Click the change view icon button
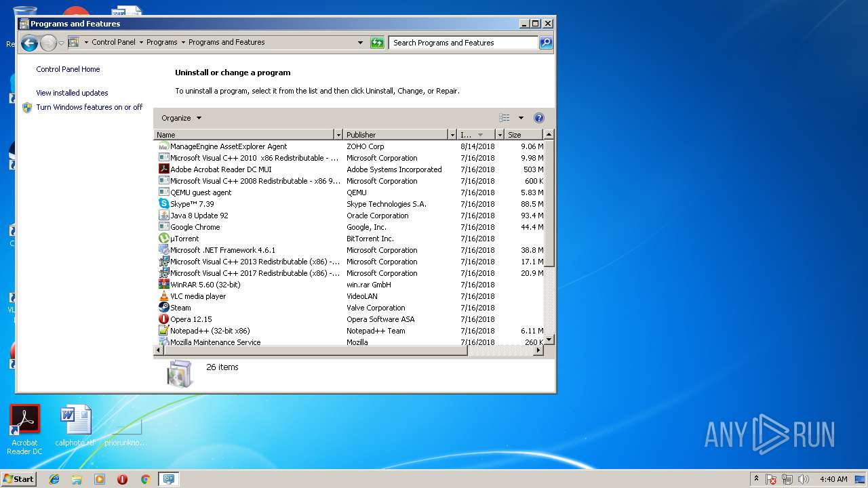The image size is (868, 488). point(505,118)
